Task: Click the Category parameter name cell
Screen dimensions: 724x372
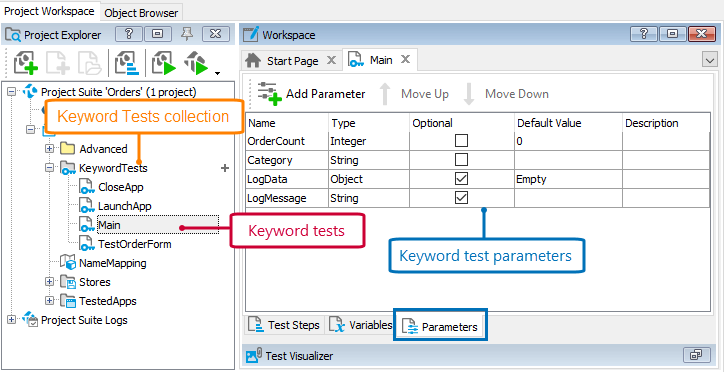Action: (x=286, y=160)
